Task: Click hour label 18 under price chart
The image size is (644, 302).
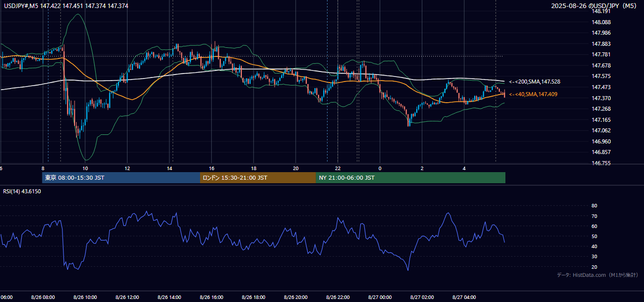Action: 254,168
